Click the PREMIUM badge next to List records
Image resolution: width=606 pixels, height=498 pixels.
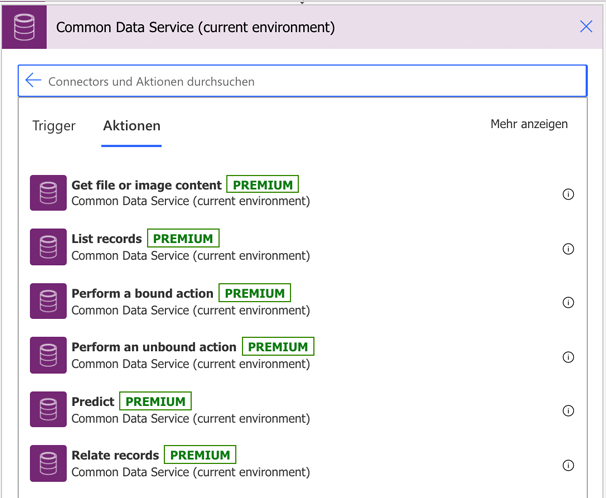click(x=183, y=238)
